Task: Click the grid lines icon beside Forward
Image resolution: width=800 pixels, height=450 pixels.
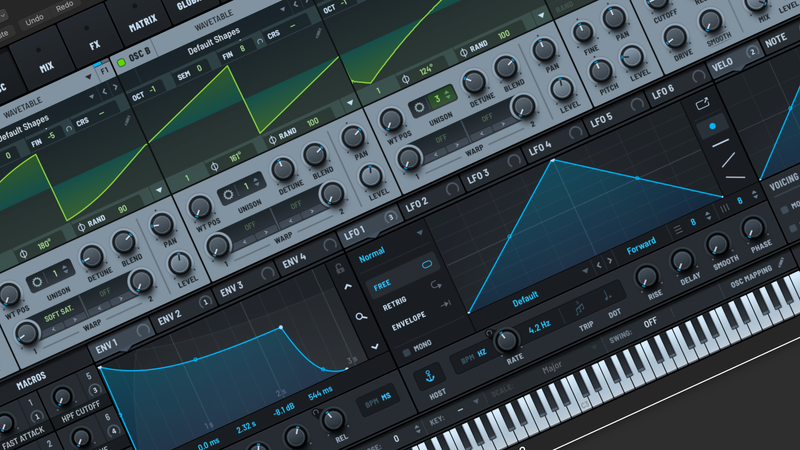Action: [x=678, y=230]
